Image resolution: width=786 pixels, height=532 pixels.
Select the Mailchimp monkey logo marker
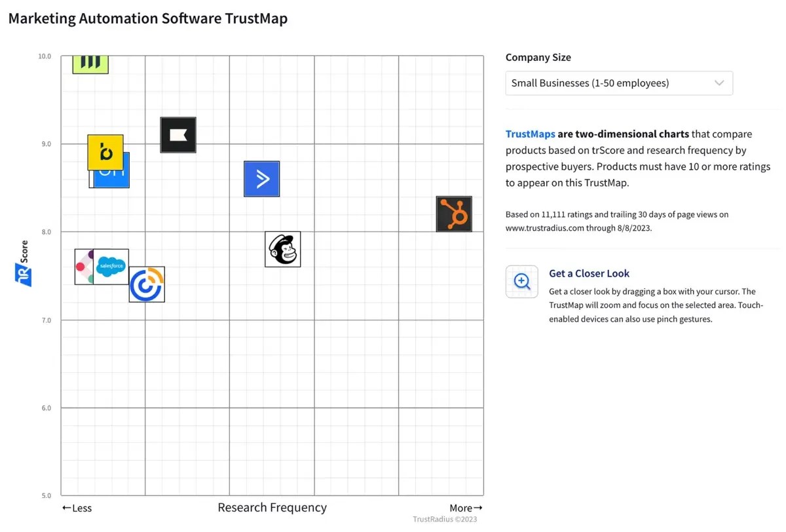[283, 249]
